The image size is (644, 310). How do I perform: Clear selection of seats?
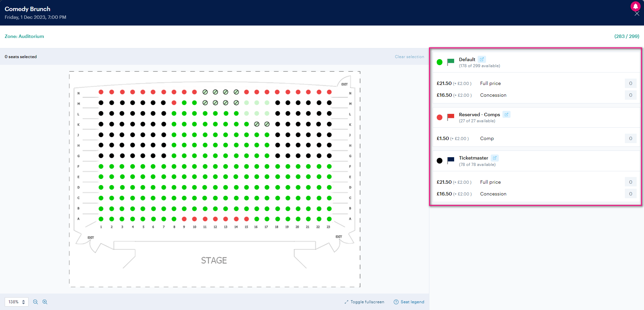point(409,57)
